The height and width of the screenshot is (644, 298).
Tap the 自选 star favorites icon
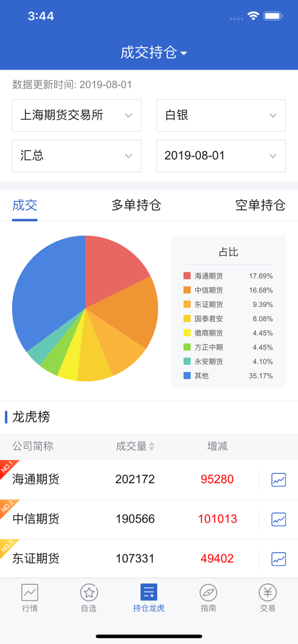[x=89, y=592]
